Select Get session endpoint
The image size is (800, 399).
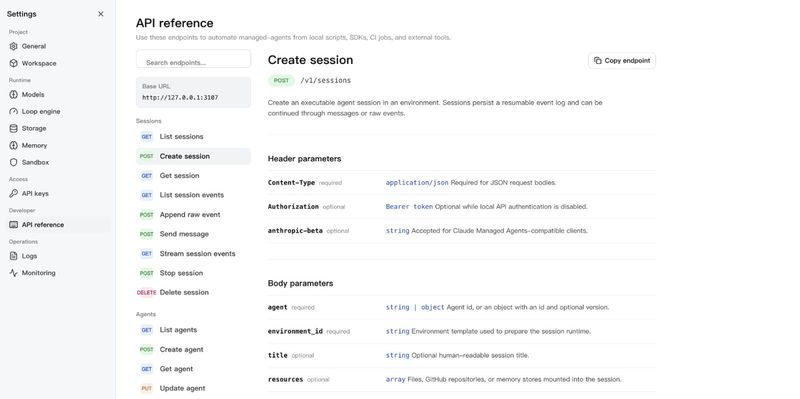(x=193, y=176)
